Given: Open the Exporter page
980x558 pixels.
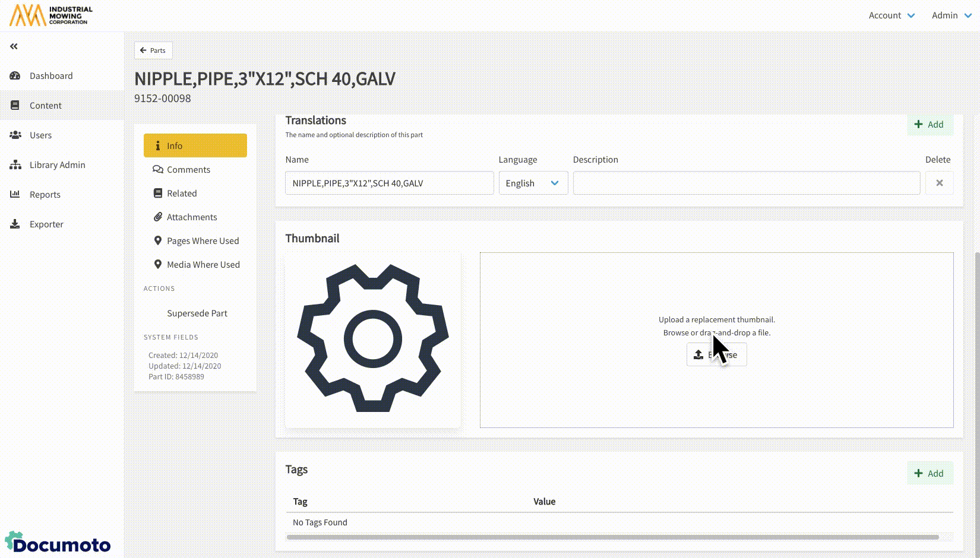Looking at the screenshot, I should (x=46, y=224).
